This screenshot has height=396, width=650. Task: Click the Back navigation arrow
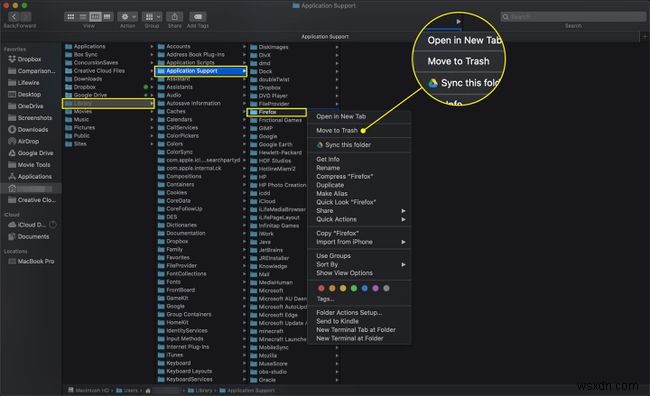pyautogui.click(x=14, y=17)
